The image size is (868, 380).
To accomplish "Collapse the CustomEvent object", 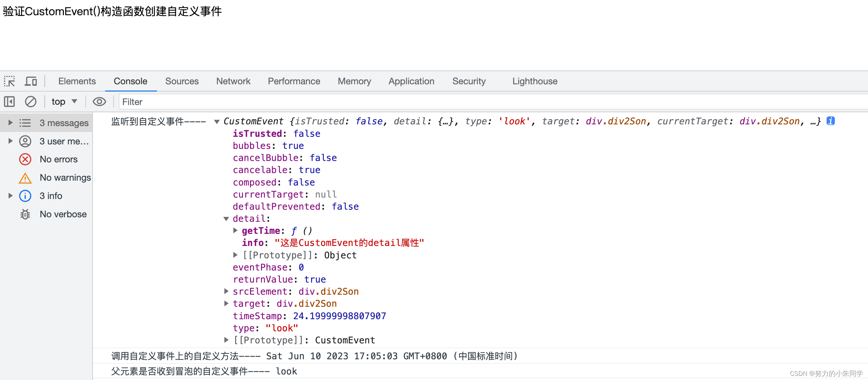I will pos(217,122).
